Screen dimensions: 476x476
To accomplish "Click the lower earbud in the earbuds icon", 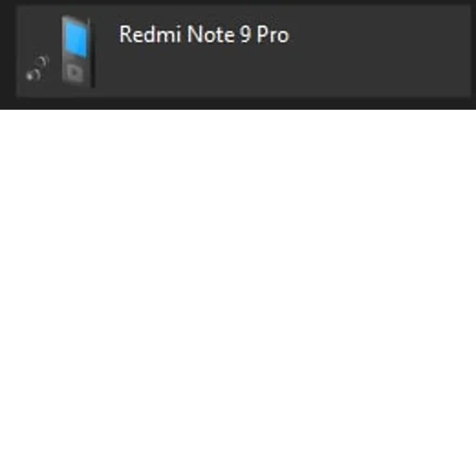I will (33, 74).
